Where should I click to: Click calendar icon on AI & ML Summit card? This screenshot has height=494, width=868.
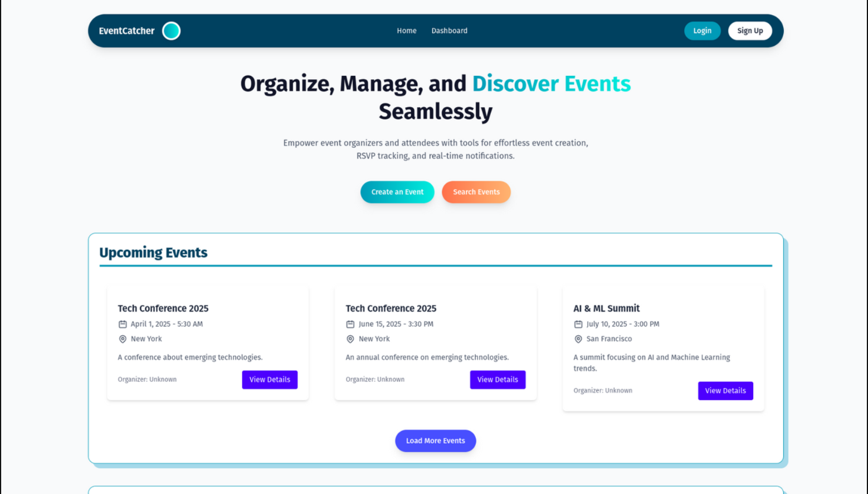578,324
